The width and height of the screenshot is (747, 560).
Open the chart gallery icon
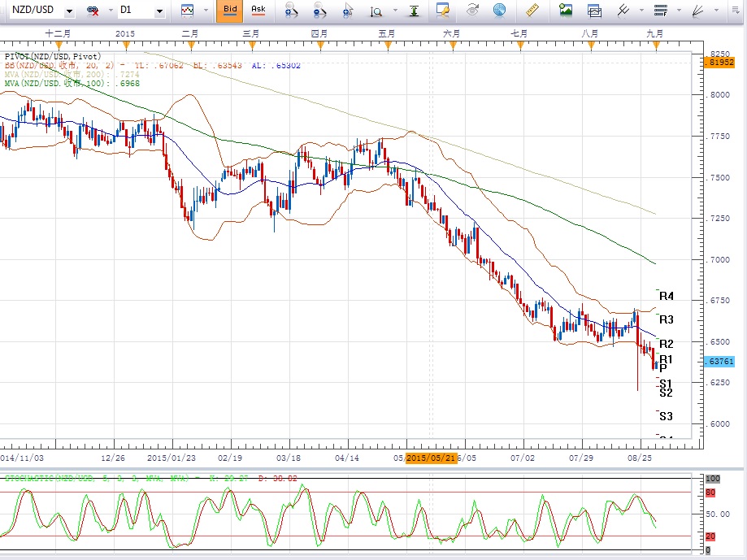pyautogui.click(x=594, y=10)
